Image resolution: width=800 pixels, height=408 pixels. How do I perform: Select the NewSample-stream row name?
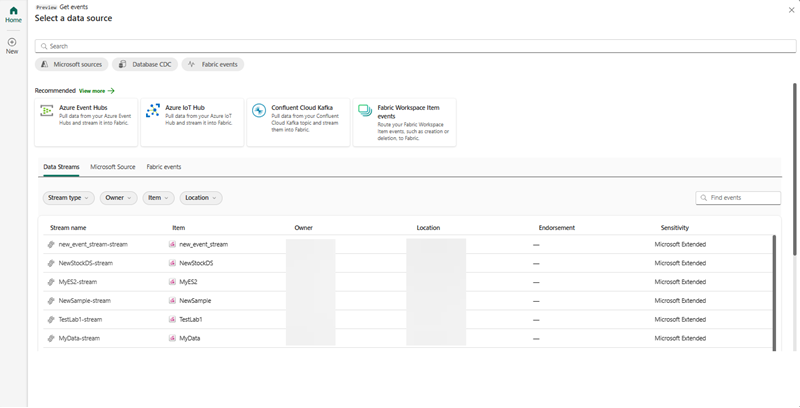[x=85, y=301]
